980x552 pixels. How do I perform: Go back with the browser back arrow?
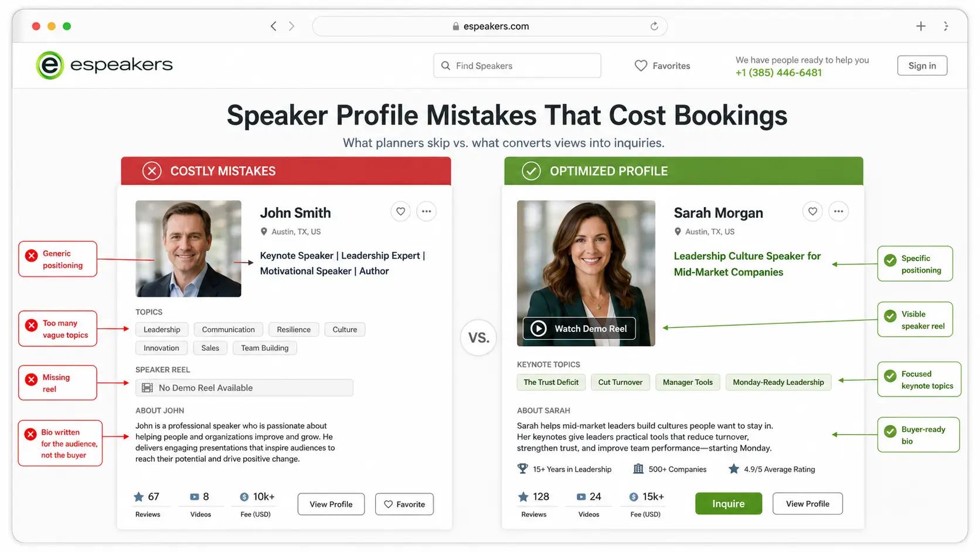[x=273, y=26]
